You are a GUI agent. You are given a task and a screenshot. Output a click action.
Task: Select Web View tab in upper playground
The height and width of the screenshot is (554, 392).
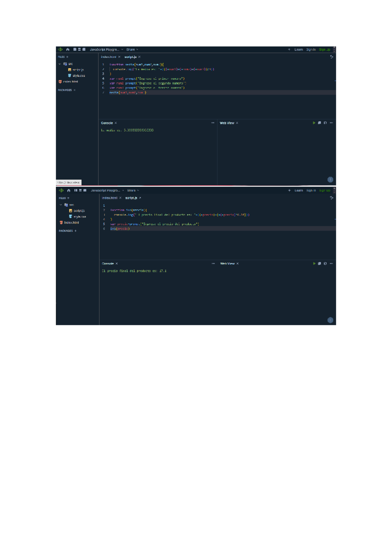[x=227, y=123]
